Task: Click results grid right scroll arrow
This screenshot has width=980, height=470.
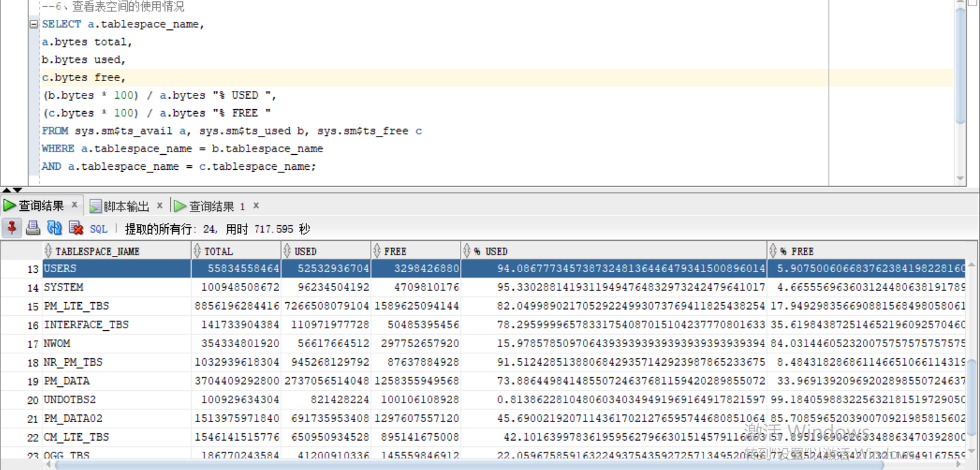Action: [960, 464]
